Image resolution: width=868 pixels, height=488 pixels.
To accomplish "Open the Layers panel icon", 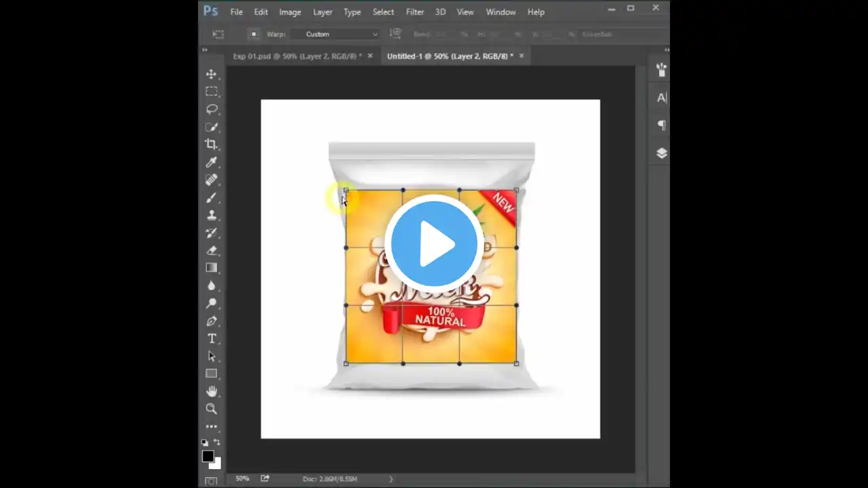I will click(x=661, y=153).
